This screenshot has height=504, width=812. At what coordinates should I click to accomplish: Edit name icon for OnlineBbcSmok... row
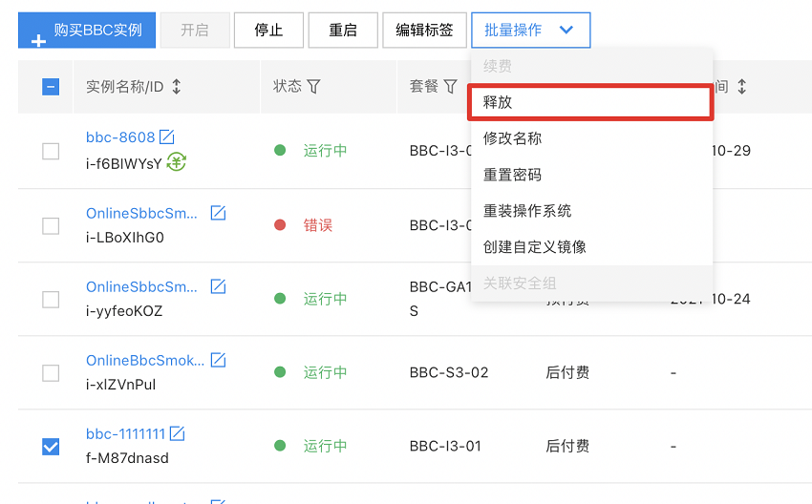point(218,360)
